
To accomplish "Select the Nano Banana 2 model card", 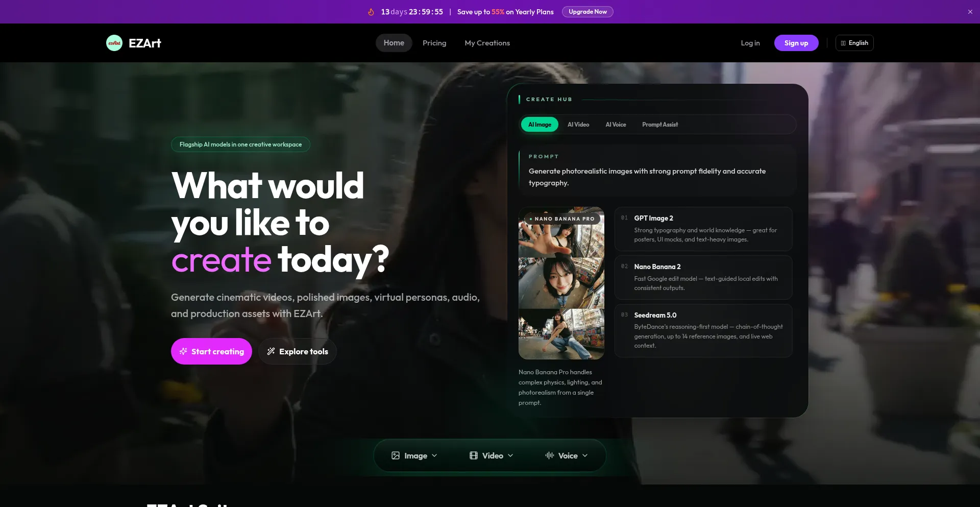I will [x=703, y=277].
